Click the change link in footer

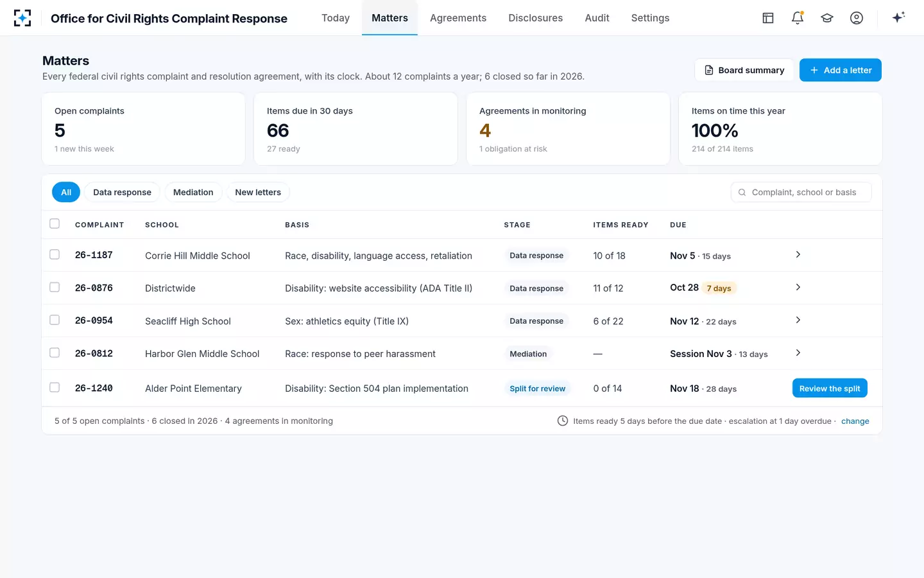[x=855, y=421]
